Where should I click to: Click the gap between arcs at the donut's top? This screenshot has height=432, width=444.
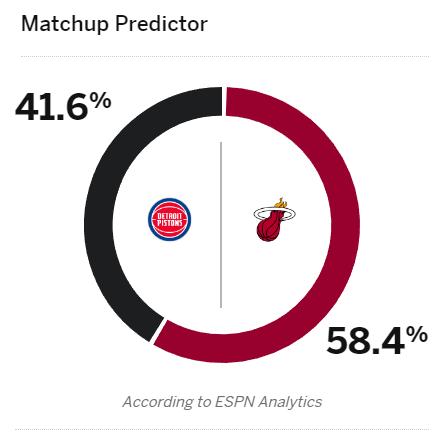pyautogui.click(x=224, y=102)
